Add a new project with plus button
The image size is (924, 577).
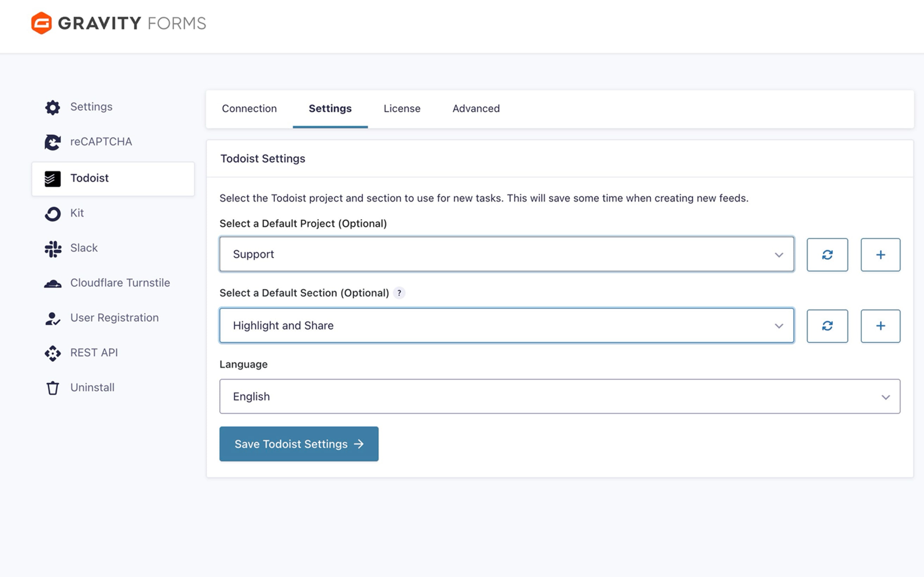point(880,254)
